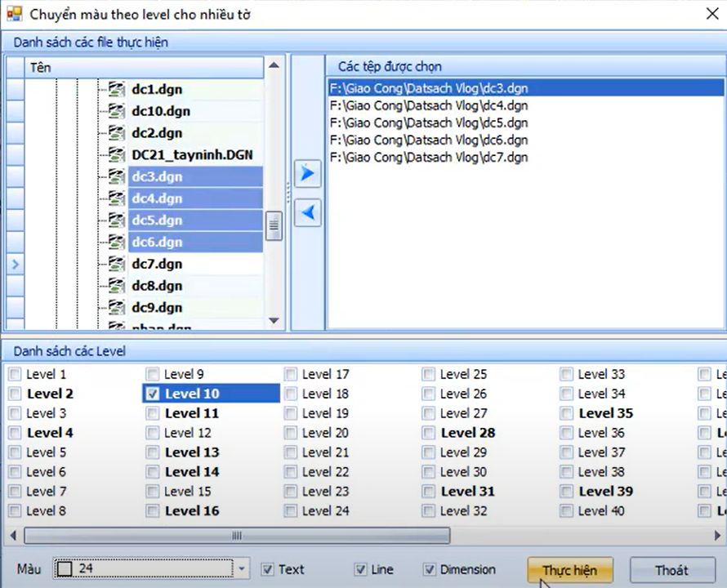Enable the Level 28 checkbox
Viewport: 727px width, 588px height.
point(429,433)
